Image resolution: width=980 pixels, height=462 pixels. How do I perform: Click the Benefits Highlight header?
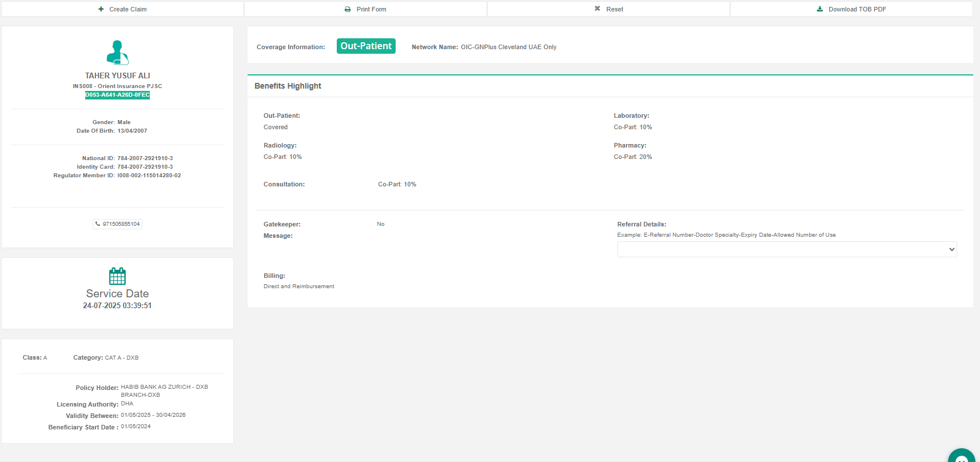[x=288, y=86]
